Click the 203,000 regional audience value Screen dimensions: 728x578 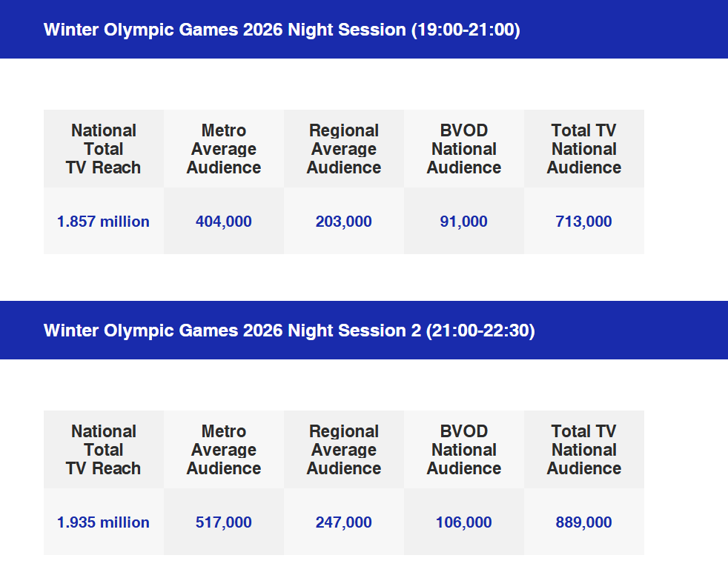click(x=344, y=222)
